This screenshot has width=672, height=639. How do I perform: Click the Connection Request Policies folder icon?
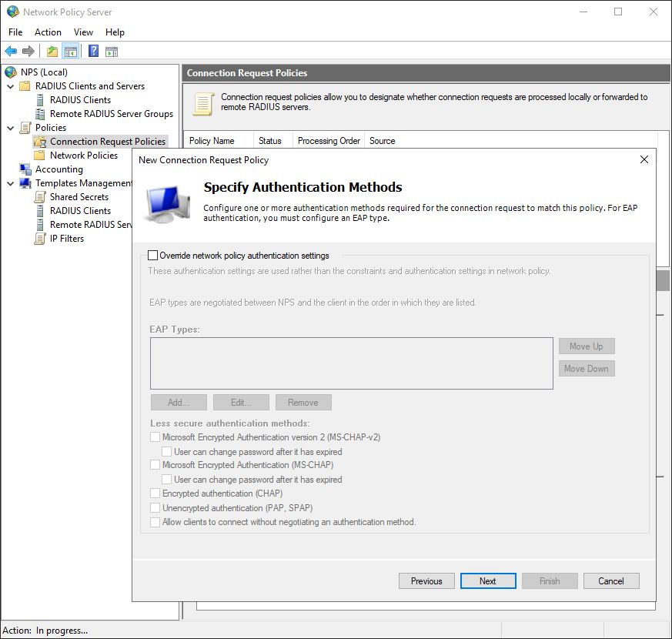[x=40, y=142]
